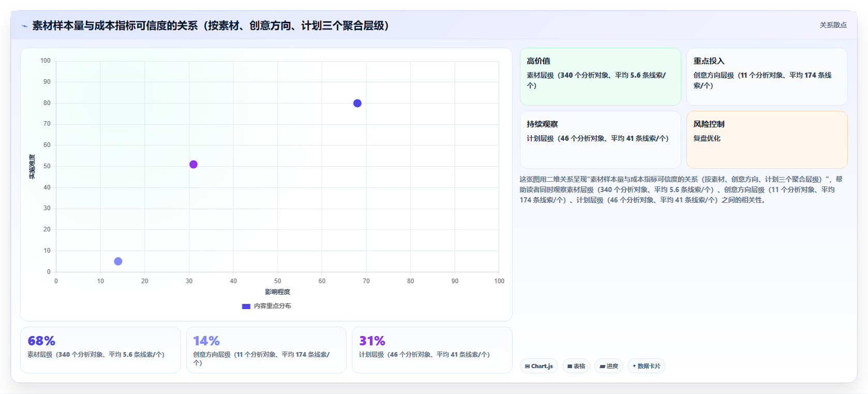Select the Chart.js tag chip
The image size is (868, 394).
[x=539, y=366]
